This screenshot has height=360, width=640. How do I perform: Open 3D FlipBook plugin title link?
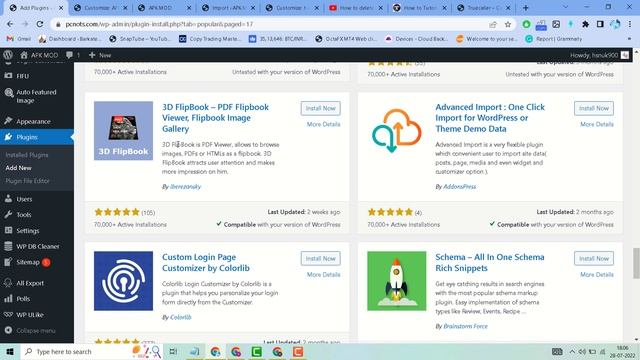pyautogui.click(x=216, y=118)
